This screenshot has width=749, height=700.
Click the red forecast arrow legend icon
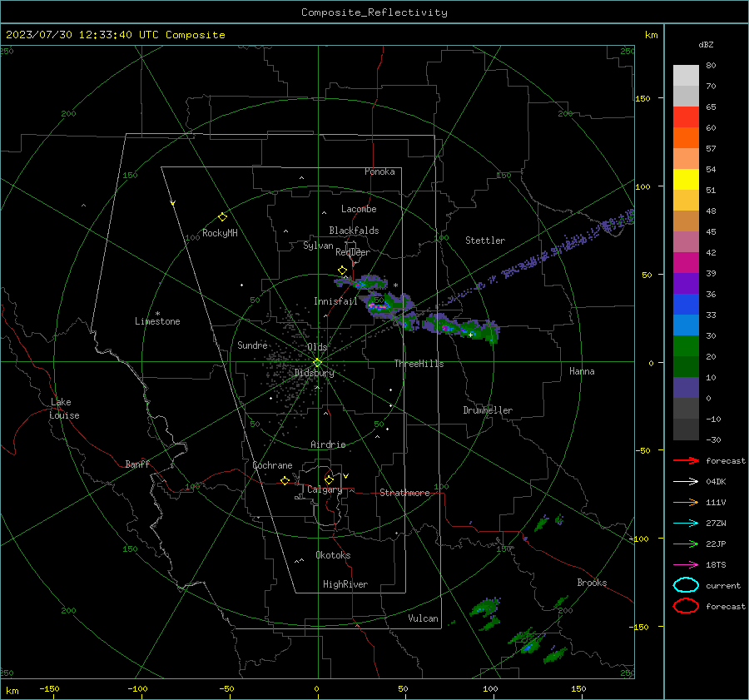[686, 460]
